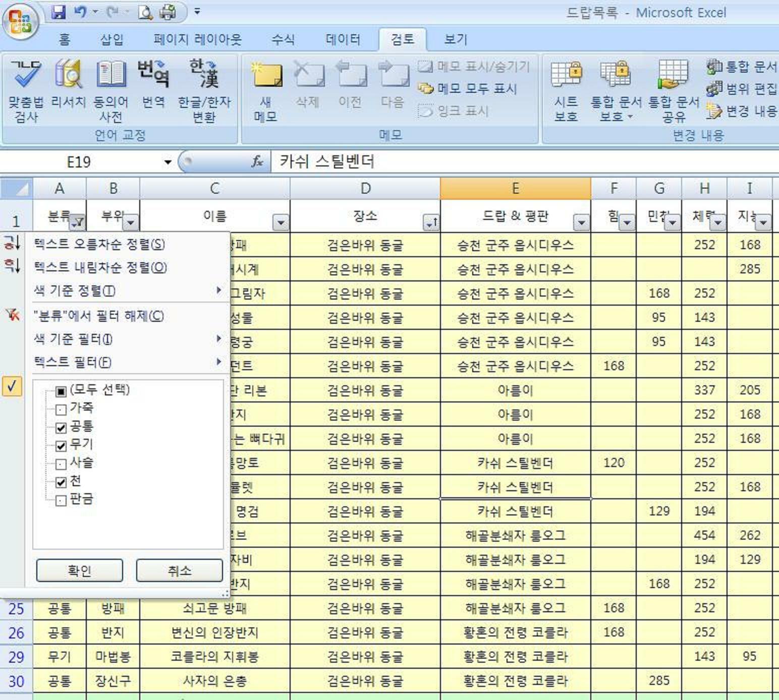Toggle the (모두 선택) checkbox

[x=61, y=391]
